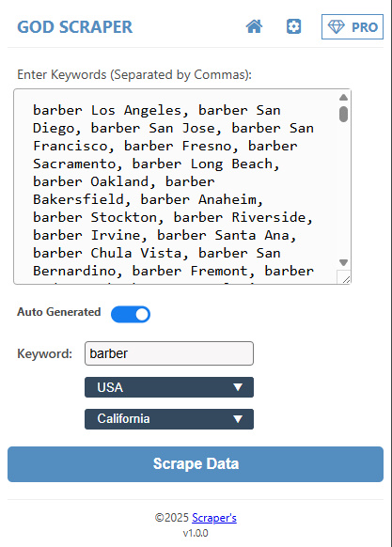Open the California state dropdown
Screen dimensions: 392x547
coord(169,419)
